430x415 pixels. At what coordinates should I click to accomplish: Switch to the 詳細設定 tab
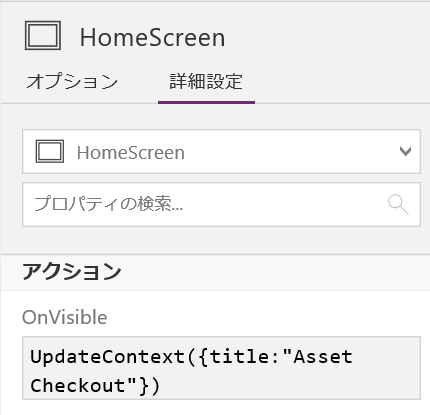[206, 81]
